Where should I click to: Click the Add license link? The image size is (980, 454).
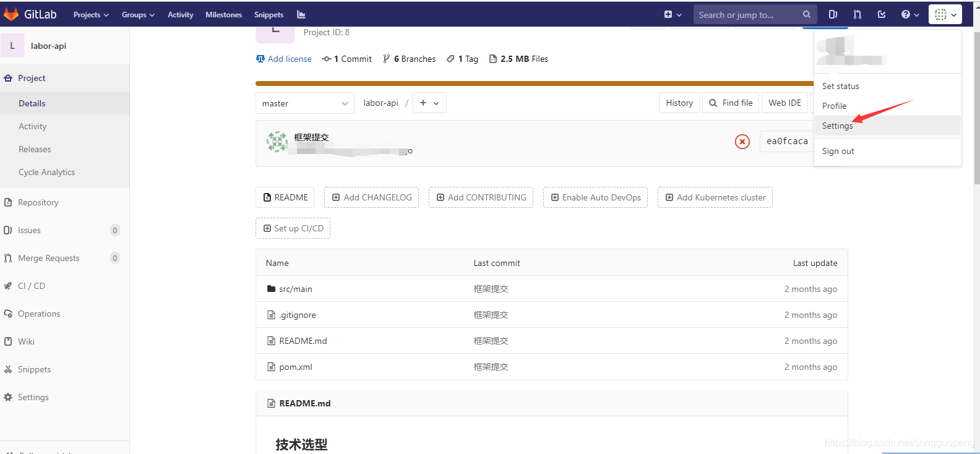click(284, 59)
